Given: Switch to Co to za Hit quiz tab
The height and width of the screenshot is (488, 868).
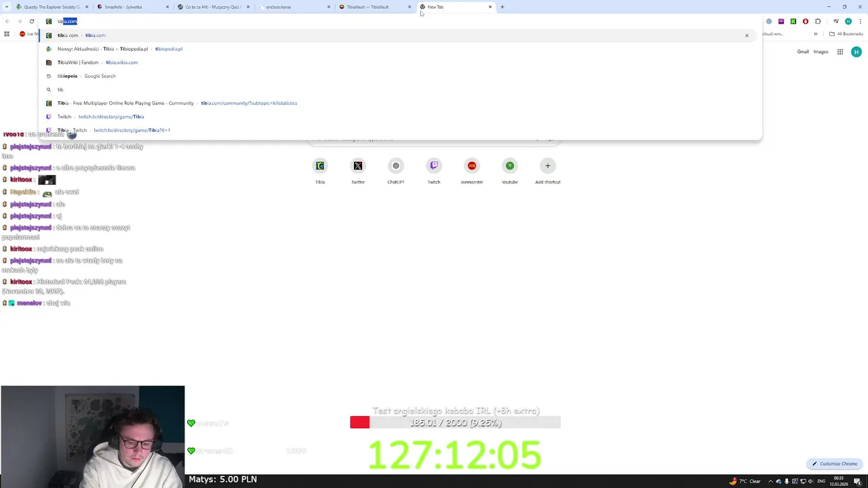Looking at the screenshot, I should click(x=212, y=7).
